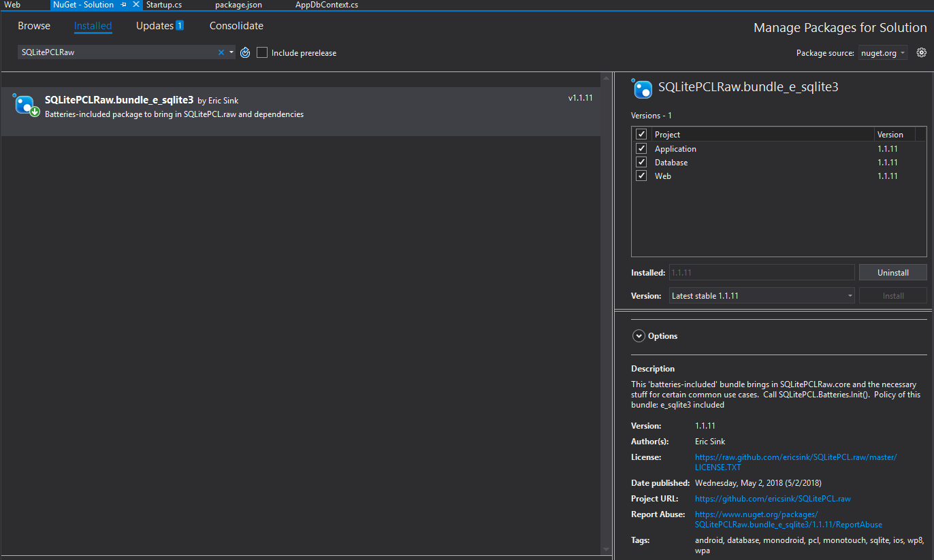
Task: Open the Project URL GitHub link
Action: point(773,499)
